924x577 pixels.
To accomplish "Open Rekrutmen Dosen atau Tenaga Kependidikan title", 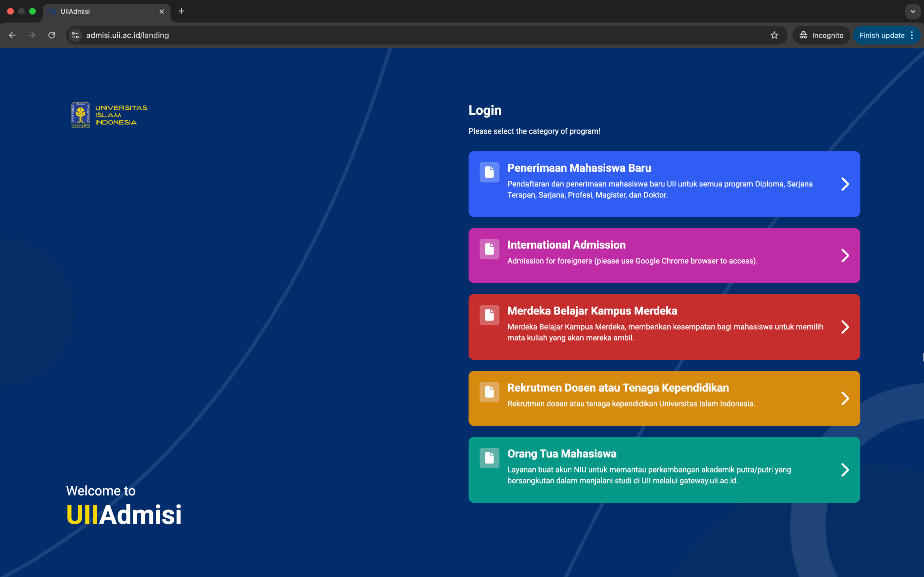I will [x=618, y=388].
